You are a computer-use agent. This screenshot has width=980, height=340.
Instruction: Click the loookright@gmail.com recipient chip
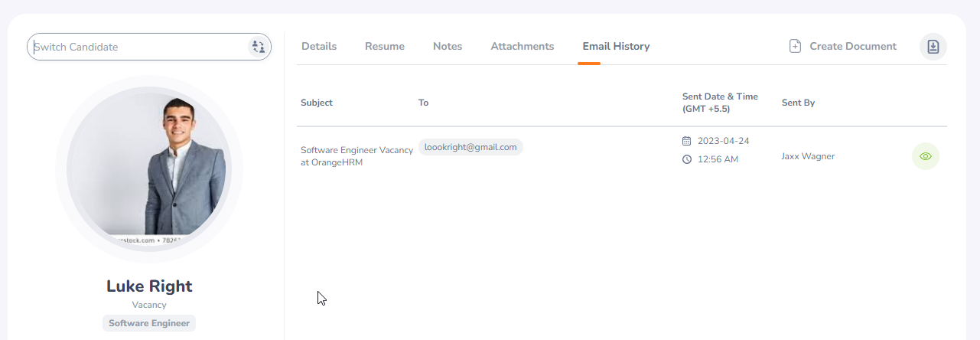470,147
